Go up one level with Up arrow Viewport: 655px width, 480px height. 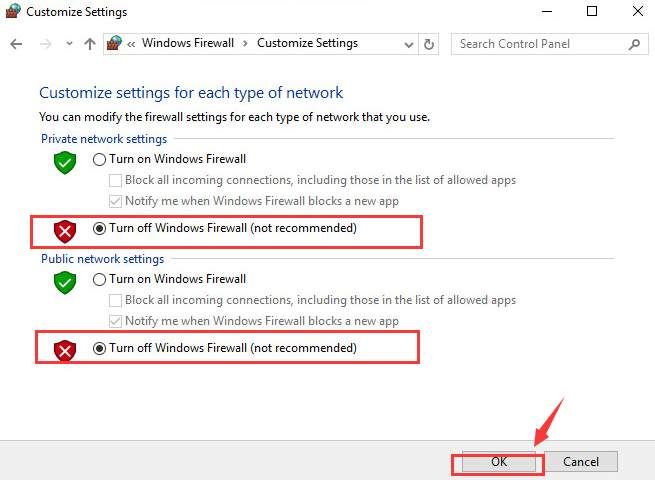tap(90, 44)
